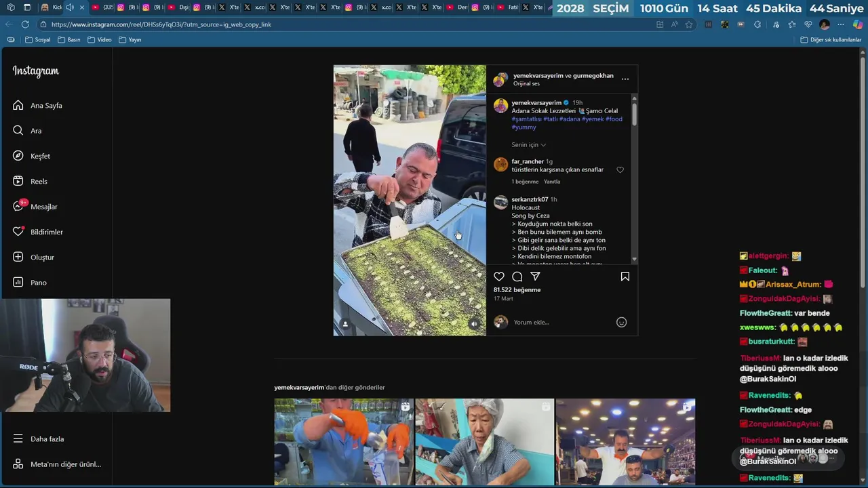Save the reel with bookmark icon

click(625, 277)
